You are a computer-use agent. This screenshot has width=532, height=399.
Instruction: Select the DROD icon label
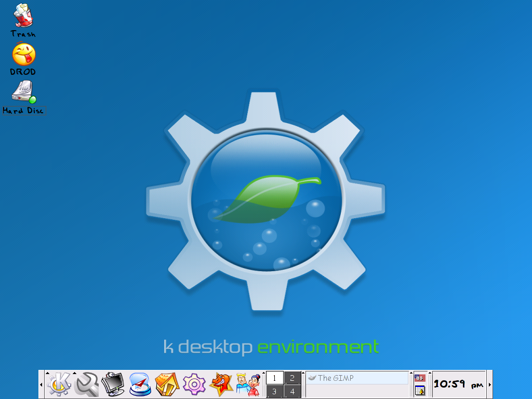click(23, 72)
